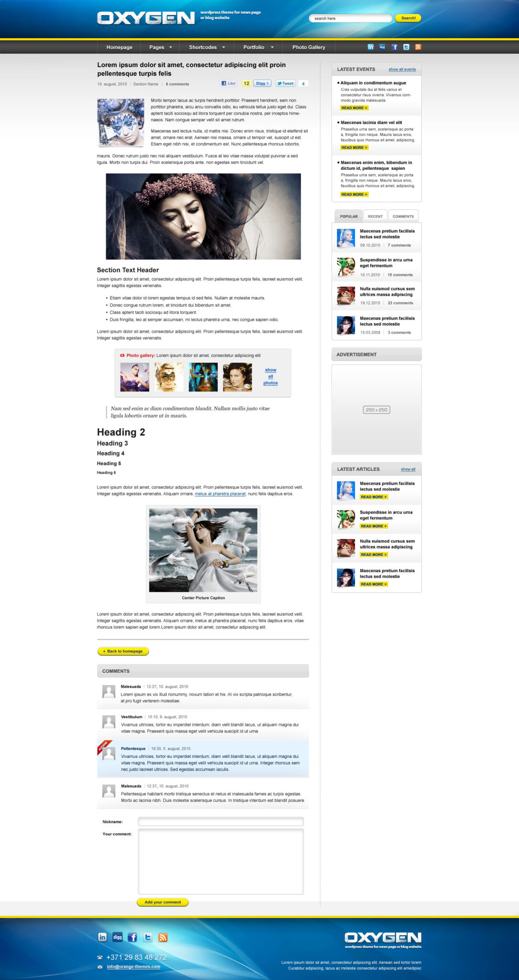Click the Facebook Like button on the article

click(229, 83)
